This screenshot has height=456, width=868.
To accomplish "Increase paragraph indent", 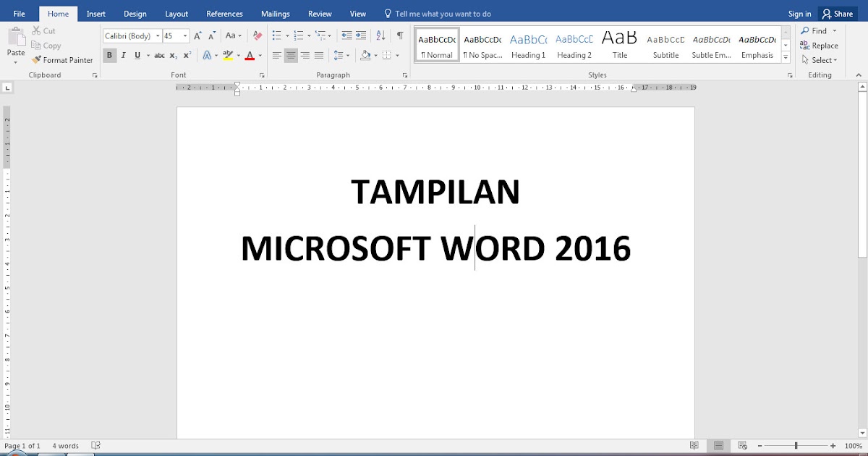I will [x=361, y=35].
